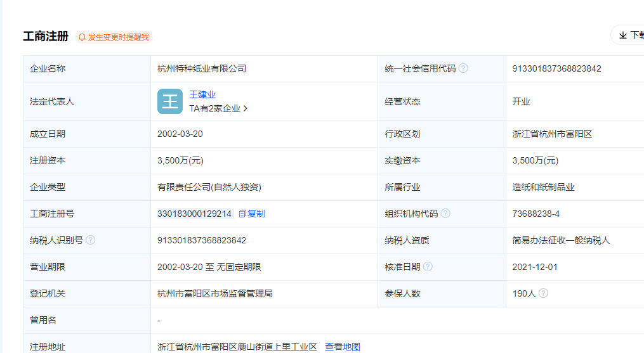Image resolution: width=644 pixels, height=353 pixels.
Task: Select registration number 330183000129214
Action: [194, 214]
